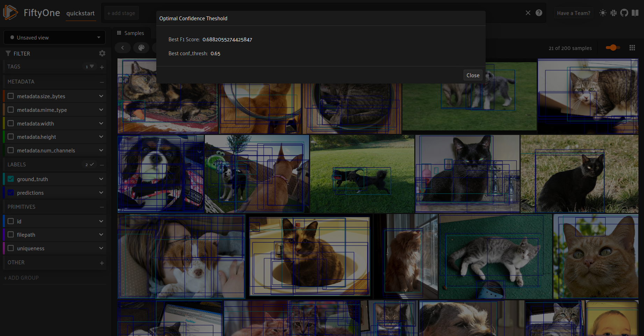The height and width of the screenshot is (336, 644).
Task: Enable the id field checkbox
Action: 11,221
